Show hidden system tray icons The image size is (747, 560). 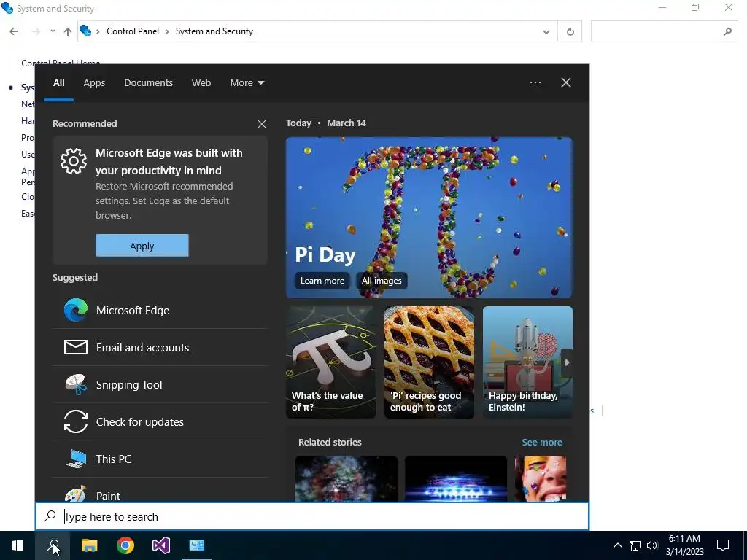point(617,545)
